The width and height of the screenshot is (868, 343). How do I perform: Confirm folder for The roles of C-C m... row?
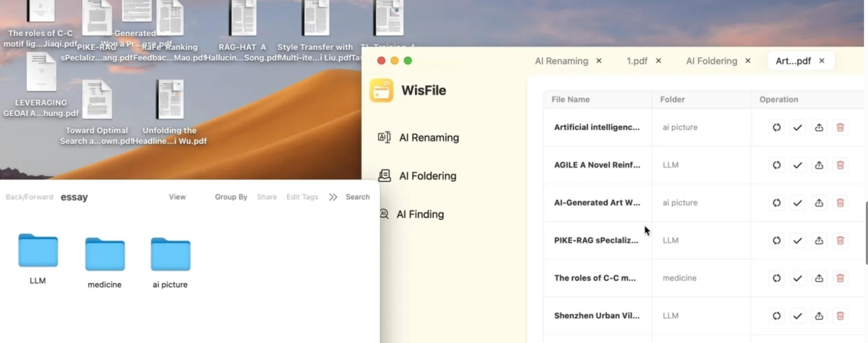(x=798, y=278)
